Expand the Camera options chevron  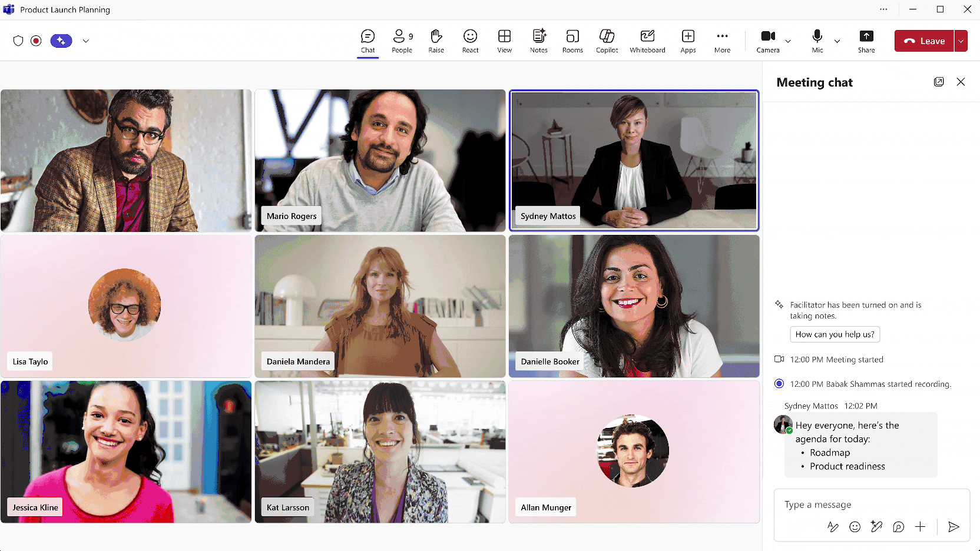787,42
